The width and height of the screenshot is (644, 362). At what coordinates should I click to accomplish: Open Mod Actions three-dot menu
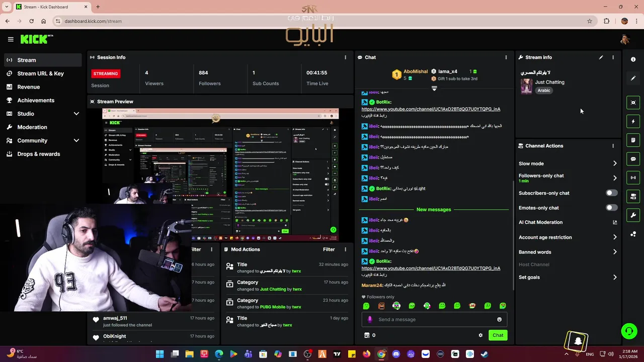(x=345, y=249)
